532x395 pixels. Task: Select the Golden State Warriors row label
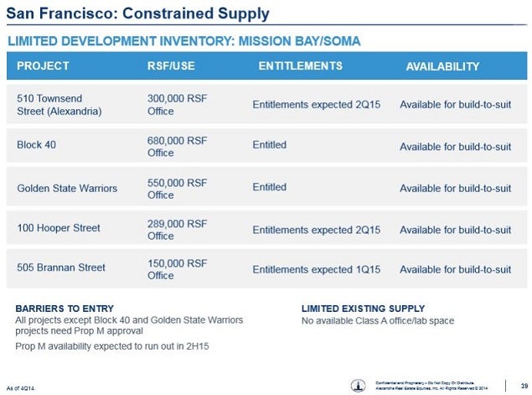67,188
